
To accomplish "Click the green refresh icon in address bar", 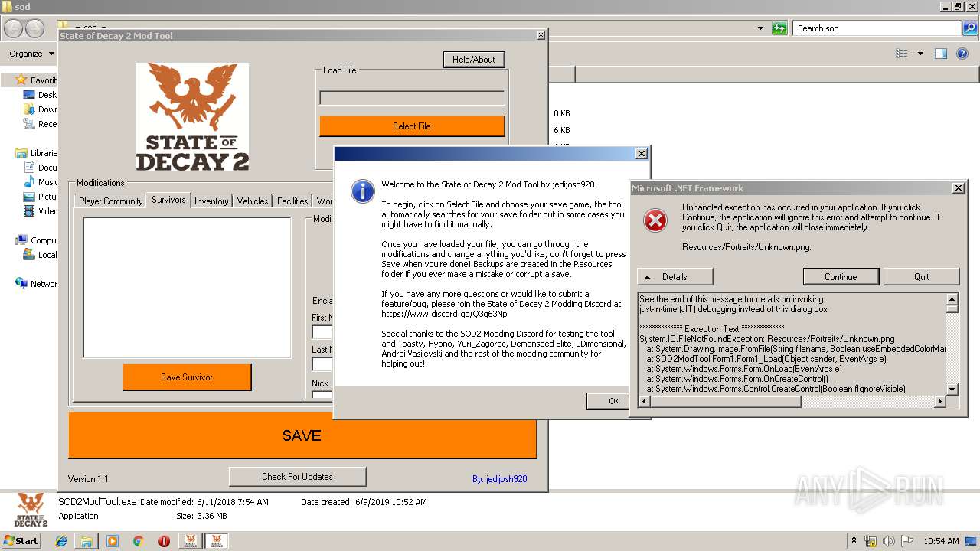I will (779, 28).
